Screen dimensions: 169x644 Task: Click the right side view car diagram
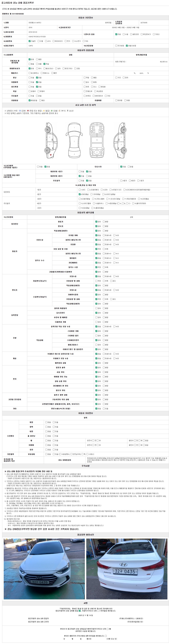[120, 141]
